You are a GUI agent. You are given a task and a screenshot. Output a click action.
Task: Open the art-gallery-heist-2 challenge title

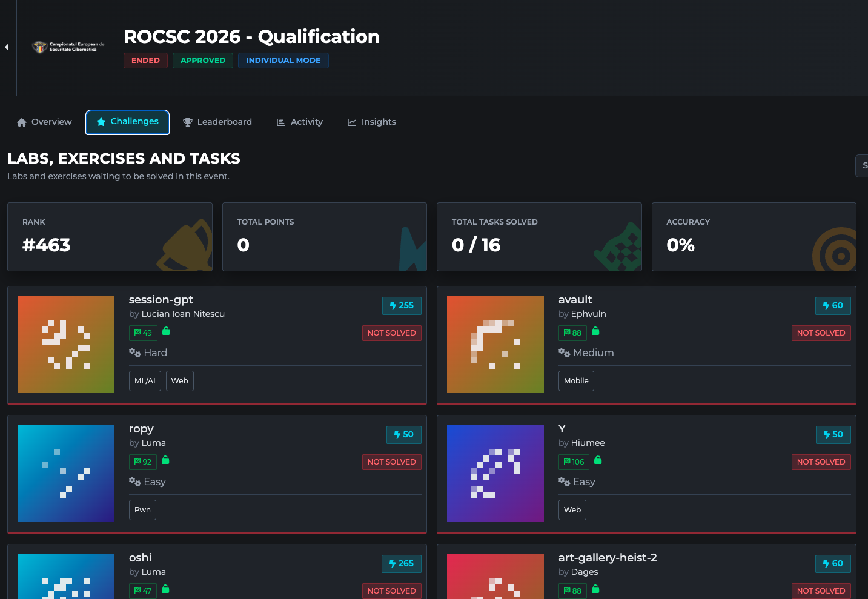(608, 558)
